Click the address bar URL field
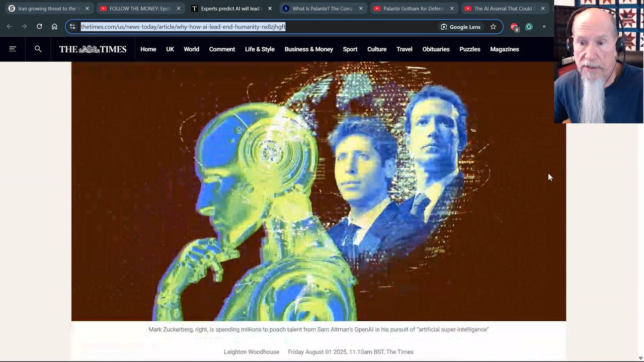Viewport: 644px width, 362px height. [252, 27]
